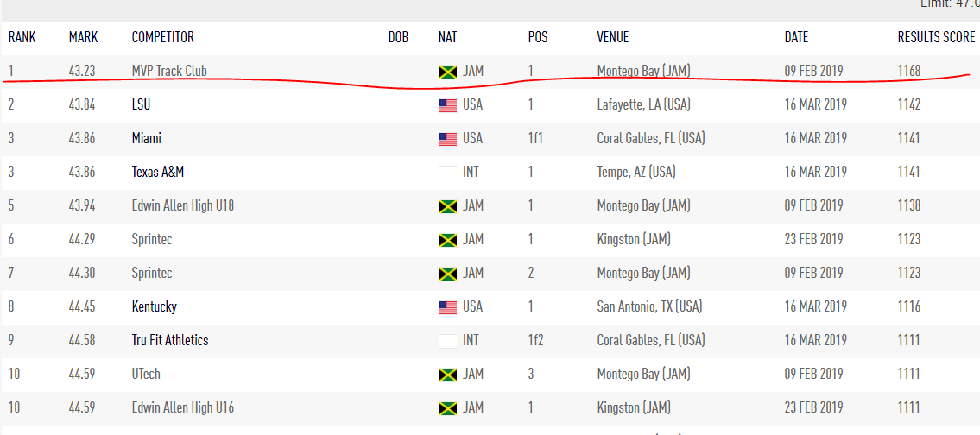
Task: Click blank flag icon in Texas A&M row
Action: pos(447,173)
